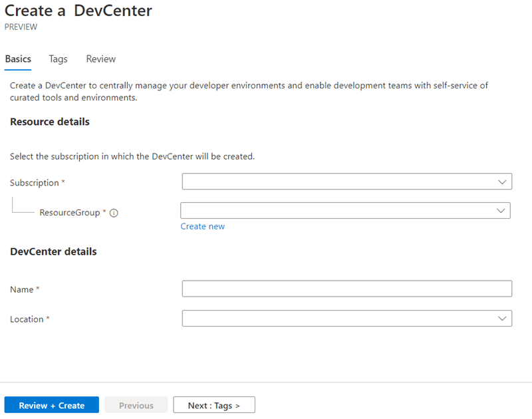Image resolution: width=532 pixels, height=419 pixels.
Task: Go to the Review tab
Action: (x=101, y=59)
